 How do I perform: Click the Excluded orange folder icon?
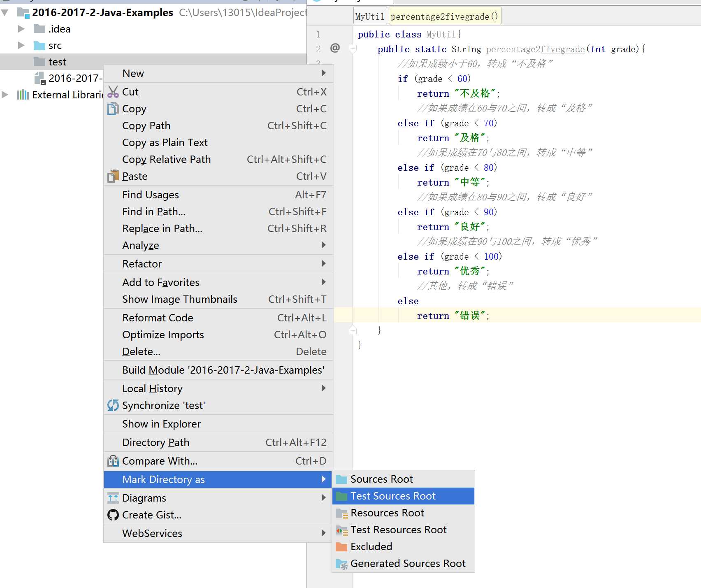click(341, 546)
